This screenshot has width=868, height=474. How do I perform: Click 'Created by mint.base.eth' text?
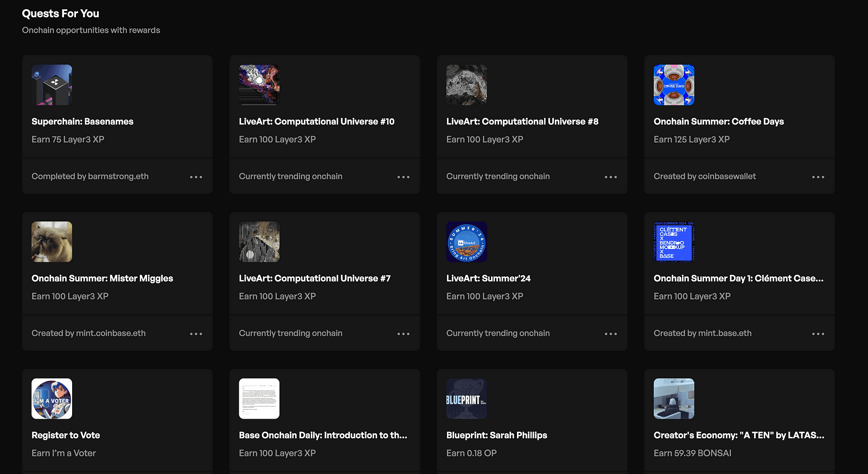(703, 333)
